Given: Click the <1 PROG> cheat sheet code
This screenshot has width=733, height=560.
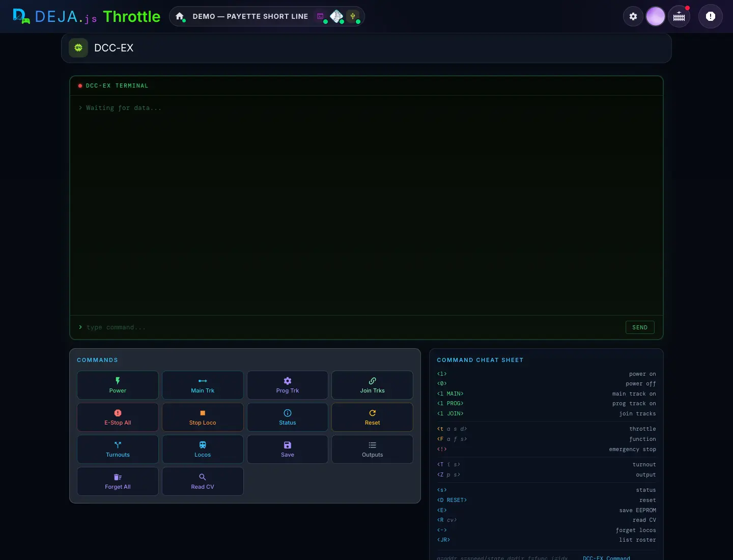Looking at the screenshot, I should point(450,403).
